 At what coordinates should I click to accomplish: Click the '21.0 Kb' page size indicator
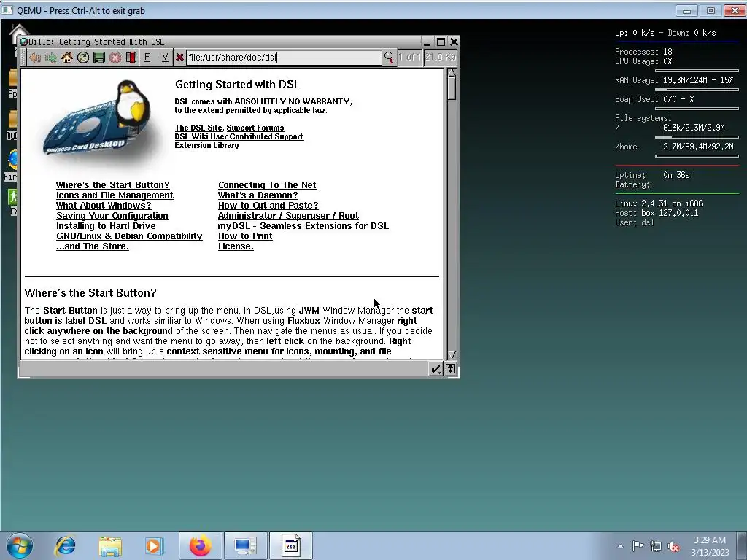point(440,58)
